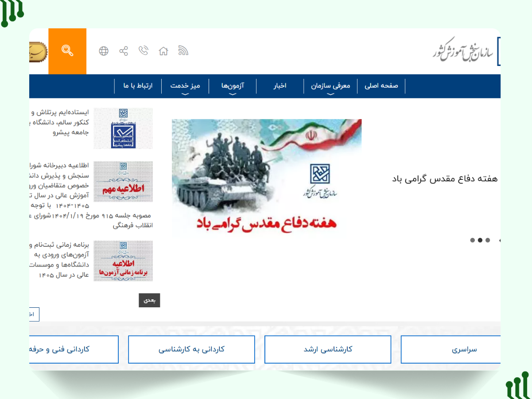Click the کارشناسی ارشد button

[x=328, y=349]
